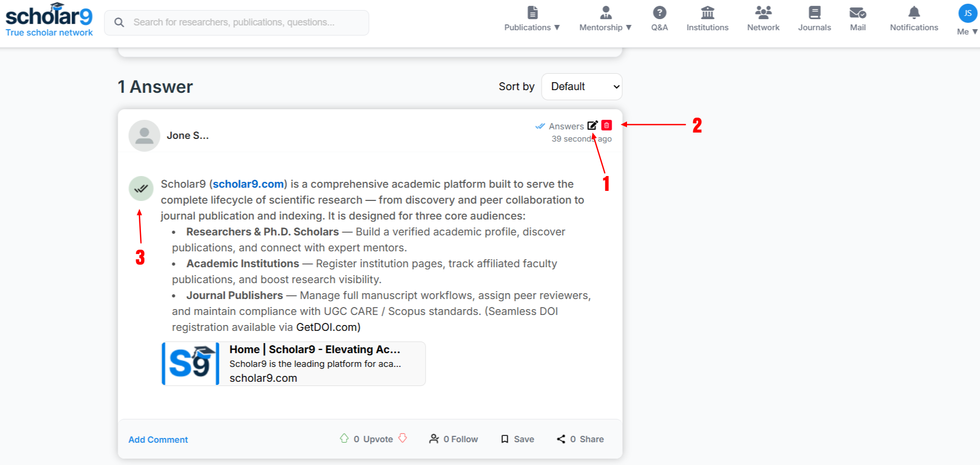Image resolution: width=980 pixels, height=465 pixels.
Task: Click the 'True scholar network' tagline
Action: [49, 33]
